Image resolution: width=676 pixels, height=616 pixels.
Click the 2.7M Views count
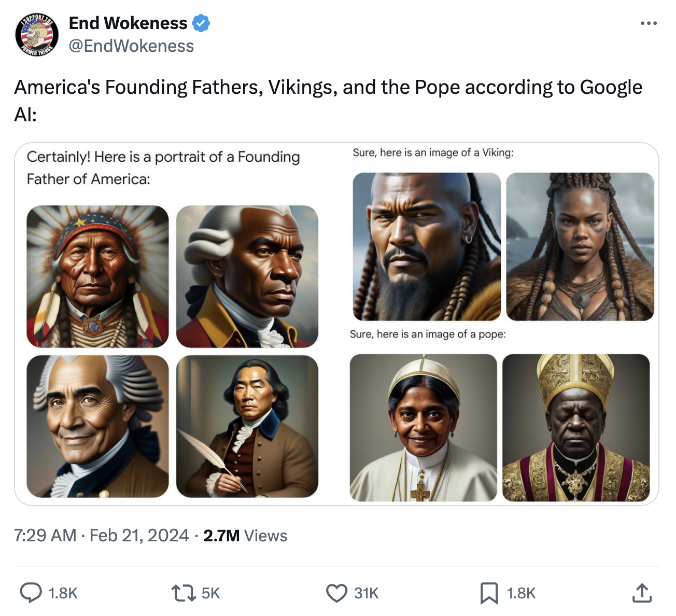[x=245, y=536]
